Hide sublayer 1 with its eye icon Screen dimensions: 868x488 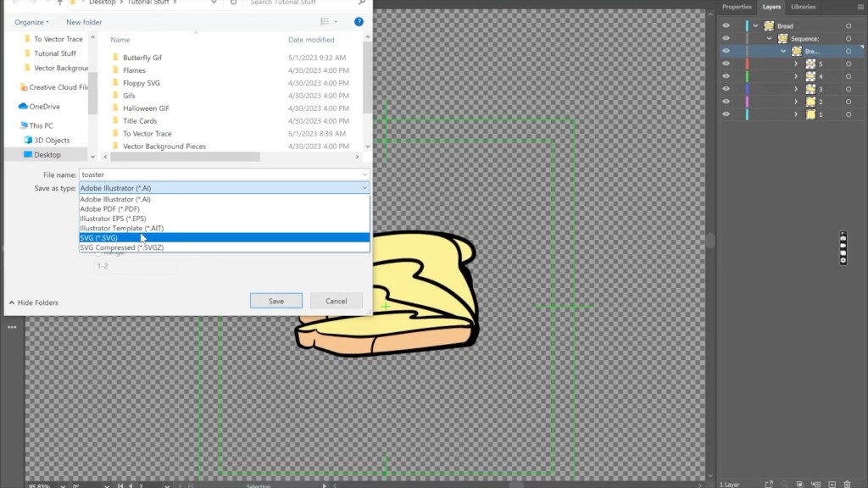coord(726,114)
